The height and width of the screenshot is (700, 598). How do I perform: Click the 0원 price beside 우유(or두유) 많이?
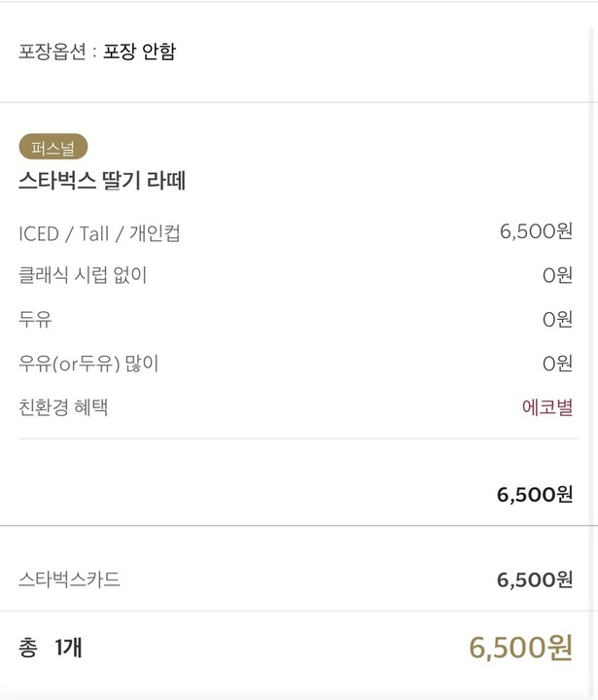click(x=557, y=364)
